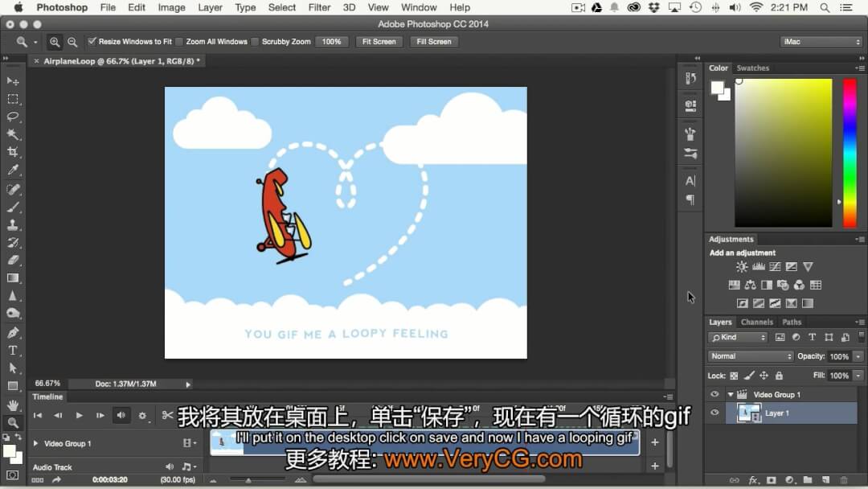Select the Crop tool
The width and height of the screenshot is (868, 489).
click(13, 152)
